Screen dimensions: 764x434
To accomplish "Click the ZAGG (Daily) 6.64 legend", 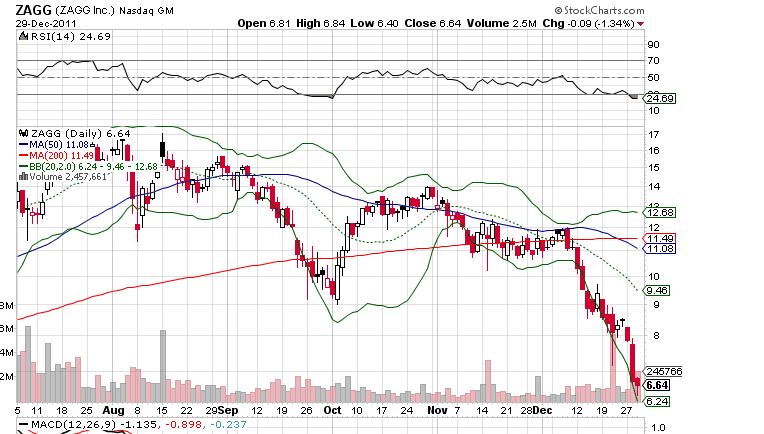I will click(81, 133).
